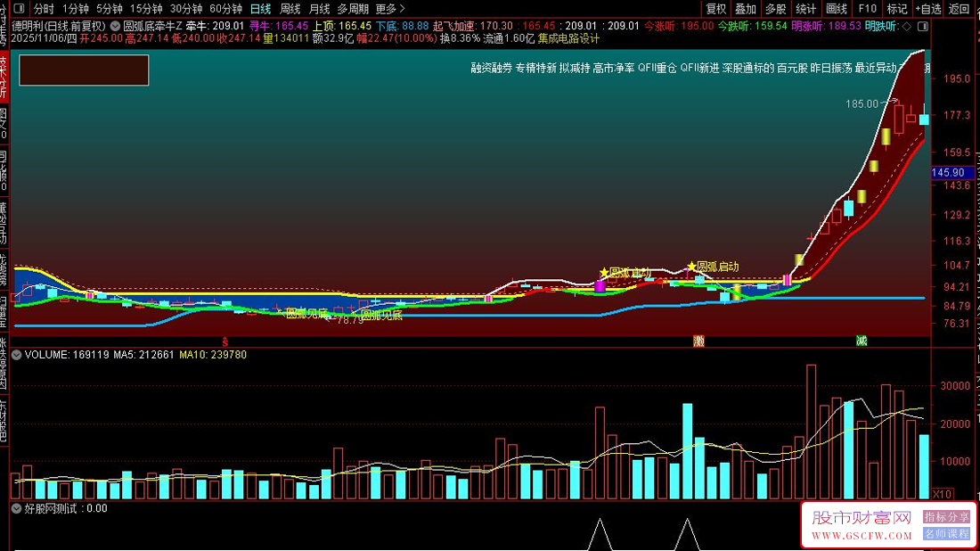Click the 幅22.47(10.00%) change value

pyautogui.click(x=397, y=38)
